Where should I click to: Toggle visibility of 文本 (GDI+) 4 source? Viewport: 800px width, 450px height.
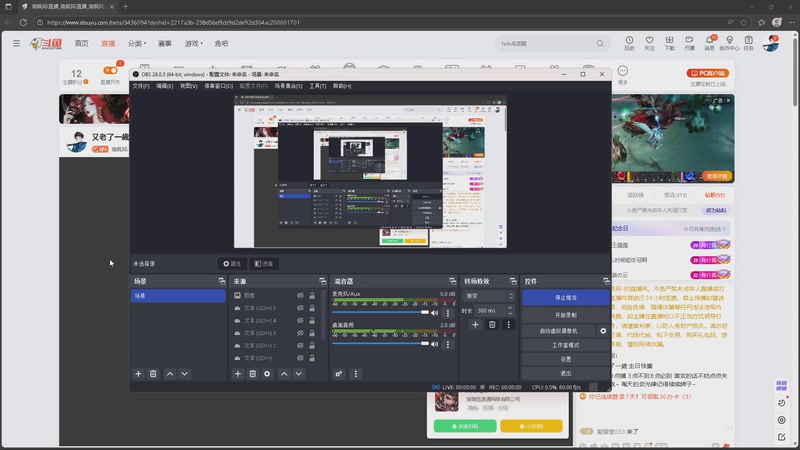pos(300,320)
